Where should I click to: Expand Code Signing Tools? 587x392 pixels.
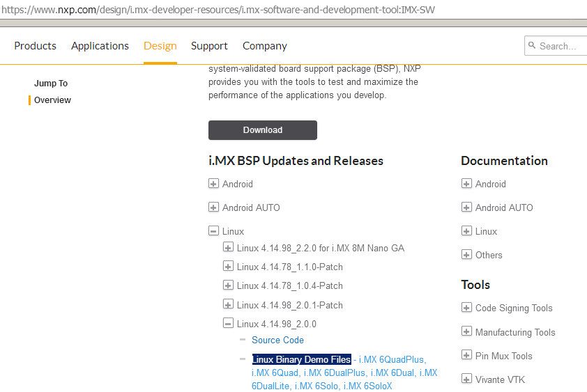(466, 308)
